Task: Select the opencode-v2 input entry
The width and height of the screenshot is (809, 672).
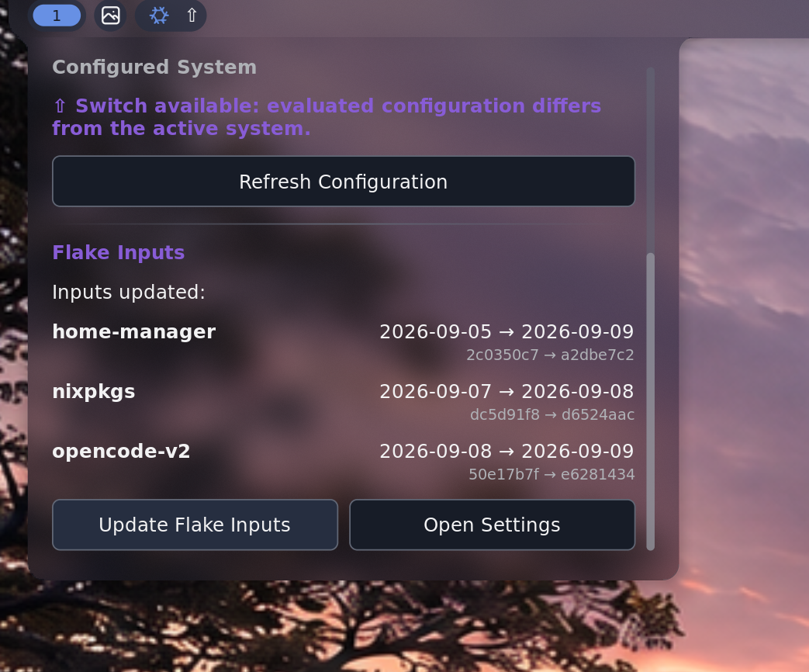Action: [x=344, y=462]
